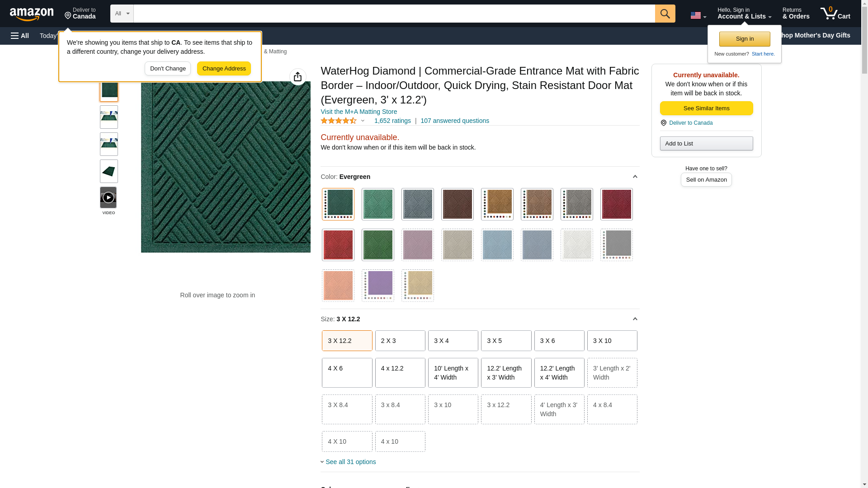This screenshot has height=488, width=868.
Task: Select the 2 X 3 size option
Action: [x=400, y=341]
